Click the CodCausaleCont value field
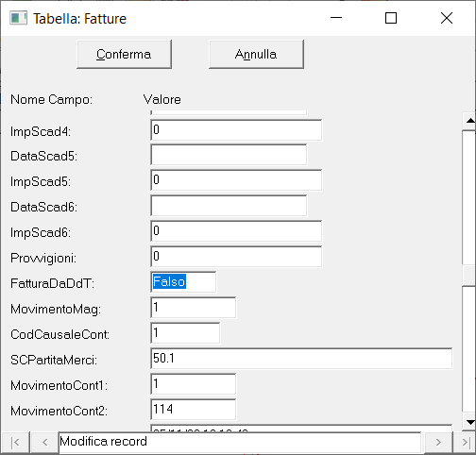This screenshot has height=455, width=476. click(x=185, y=333)
